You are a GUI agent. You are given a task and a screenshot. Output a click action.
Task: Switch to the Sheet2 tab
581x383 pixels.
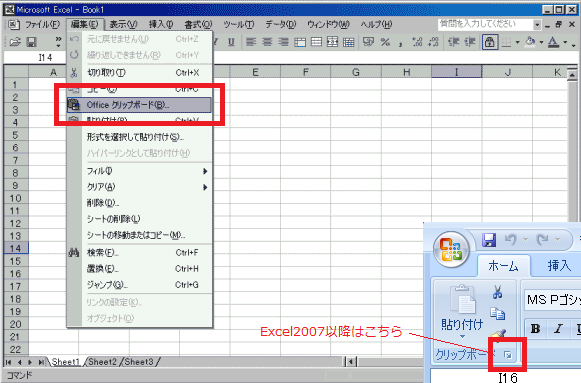102,362
